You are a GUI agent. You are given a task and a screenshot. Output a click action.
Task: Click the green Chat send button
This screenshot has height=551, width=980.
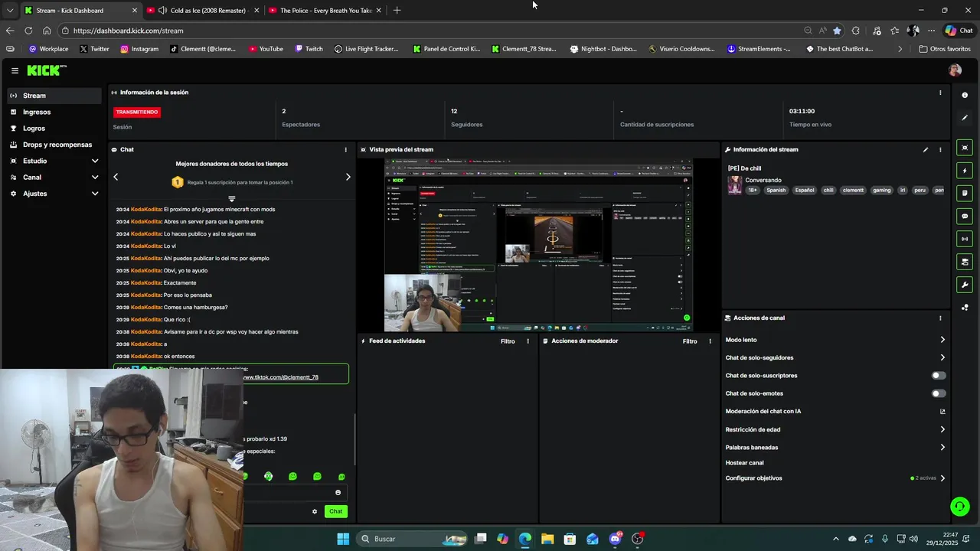point(336,511)
